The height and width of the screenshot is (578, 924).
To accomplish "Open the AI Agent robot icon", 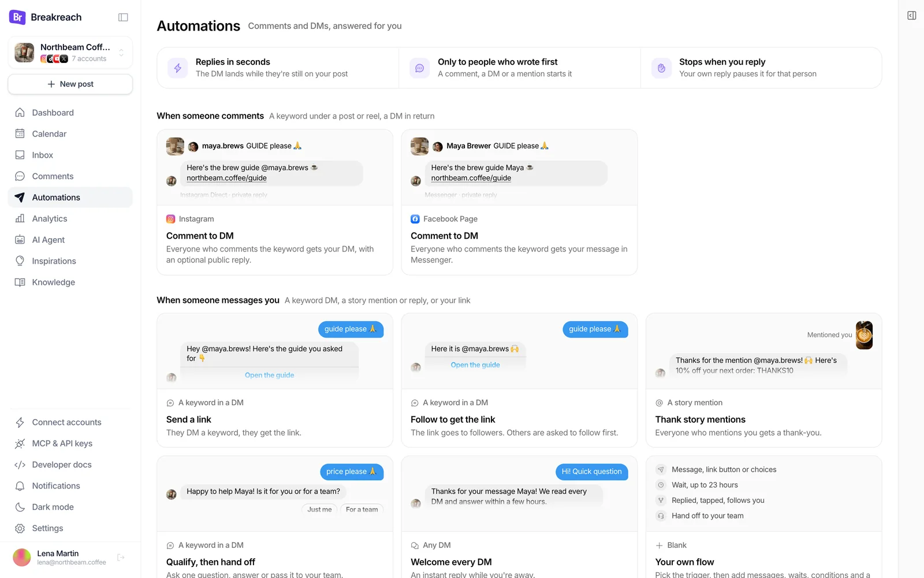I will click(20, 240).
